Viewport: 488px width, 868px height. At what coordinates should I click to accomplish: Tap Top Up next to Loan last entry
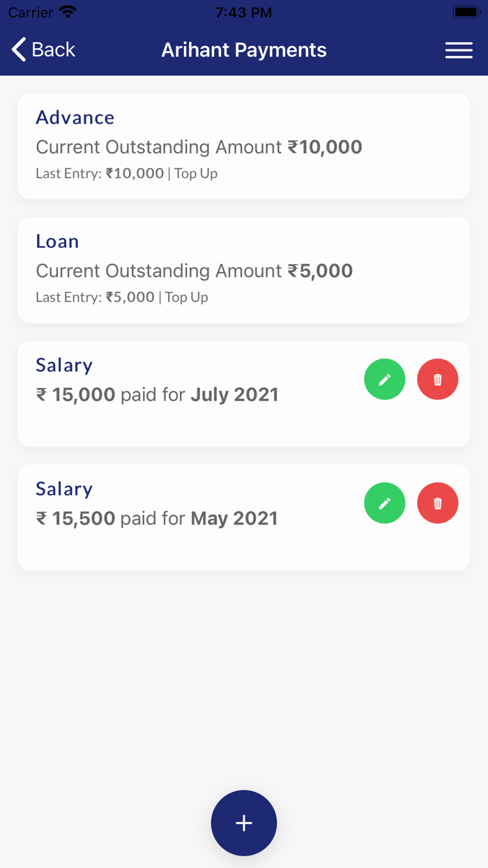click(186, 297)
